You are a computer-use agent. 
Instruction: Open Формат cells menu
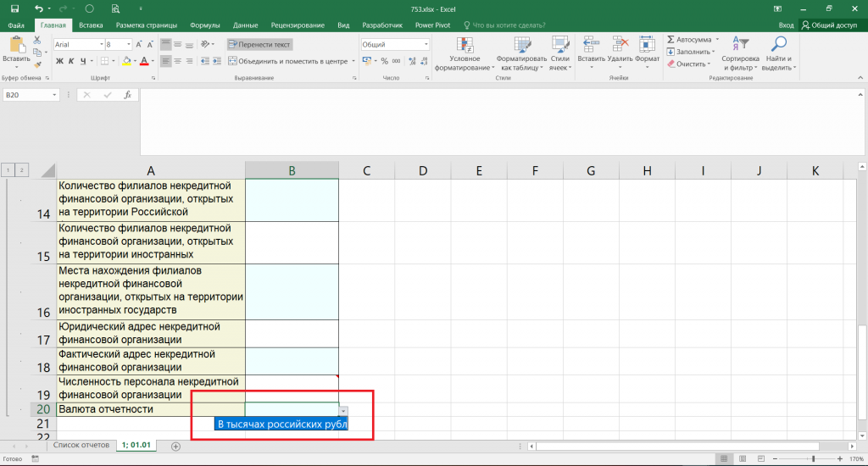click(x=647, y=52)
